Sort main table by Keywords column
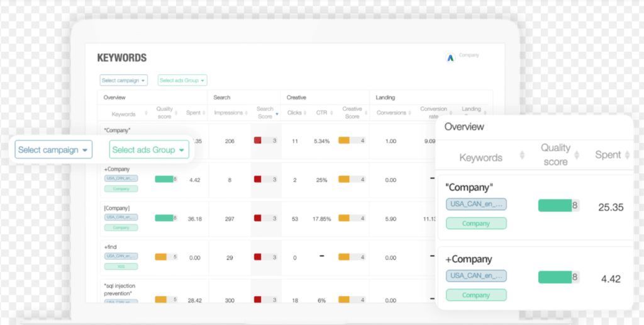This screenshot has width=644, height=325. click(146, 113)
